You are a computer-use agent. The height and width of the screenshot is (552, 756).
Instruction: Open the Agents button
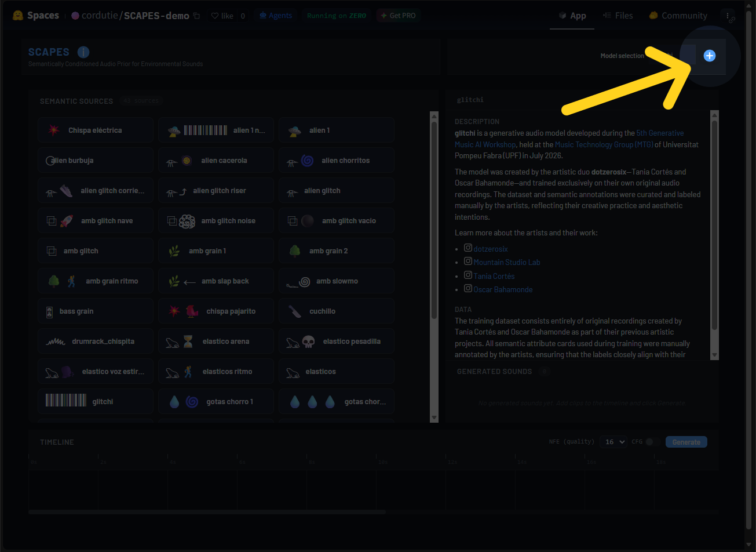pyautogui.click(x=275, y=16)
